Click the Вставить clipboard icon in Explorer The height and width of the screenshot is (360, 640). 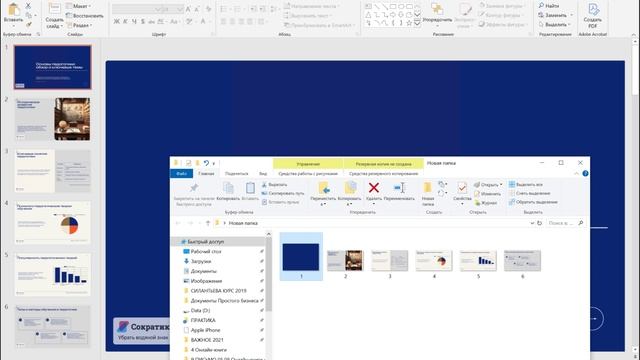(250, 188)
